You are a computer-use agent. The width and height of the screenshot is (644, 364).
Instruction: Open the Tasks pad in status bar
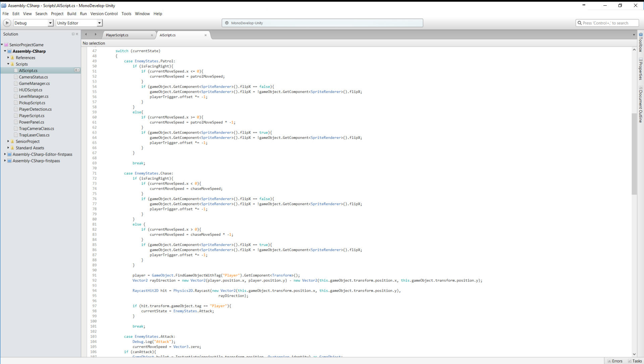pyautogui.click(x=635, y=361)
